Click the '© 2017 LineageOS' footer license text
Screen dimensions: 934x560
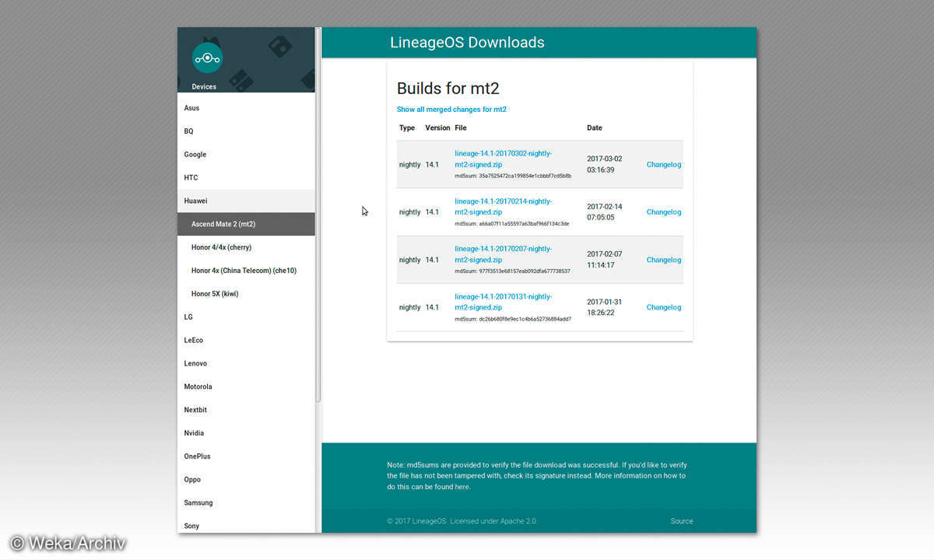click(462, 521)
